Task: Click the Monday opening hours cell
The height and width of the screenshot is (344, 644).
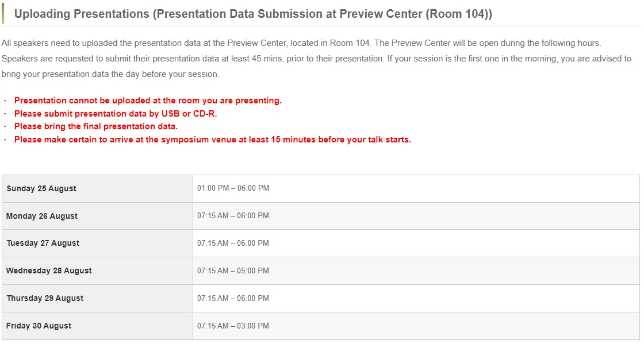Action: click(x=233, y=216)
